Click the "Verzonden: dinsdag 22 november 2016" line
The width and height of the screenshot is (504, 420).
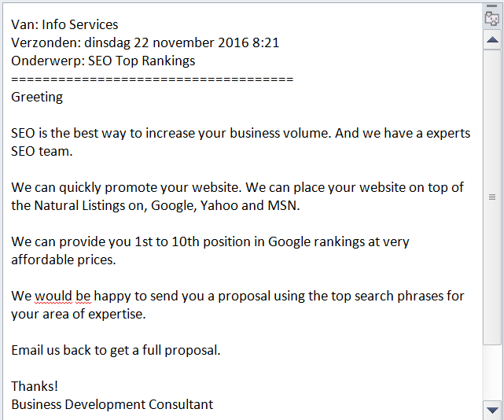click(145, 42)
